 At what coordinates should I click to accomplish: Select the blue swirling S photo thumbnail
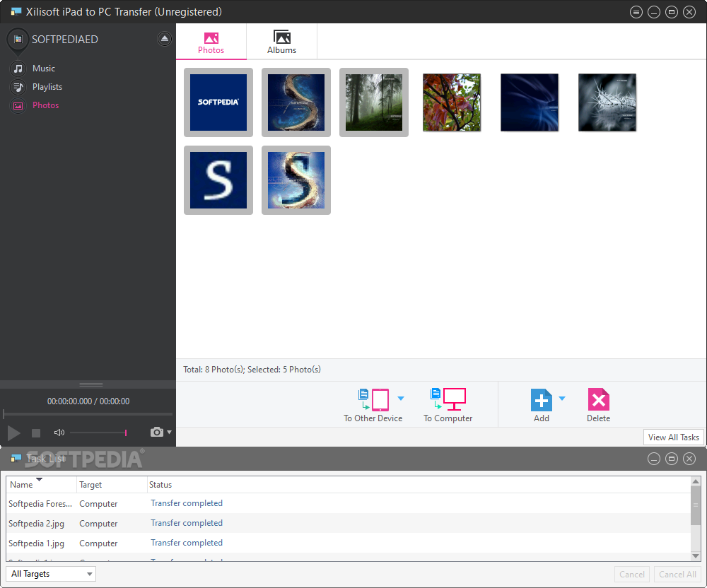(x=296, y=102)
